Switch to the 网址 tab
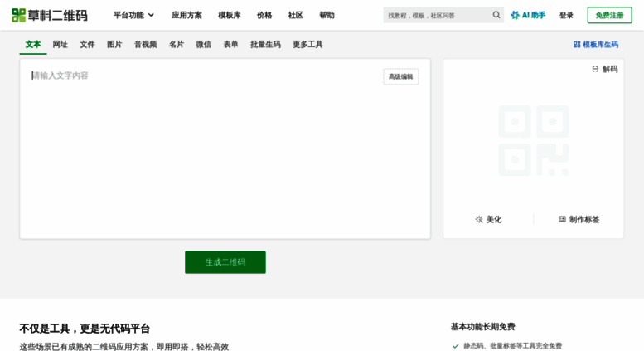 tap(60, 44)
